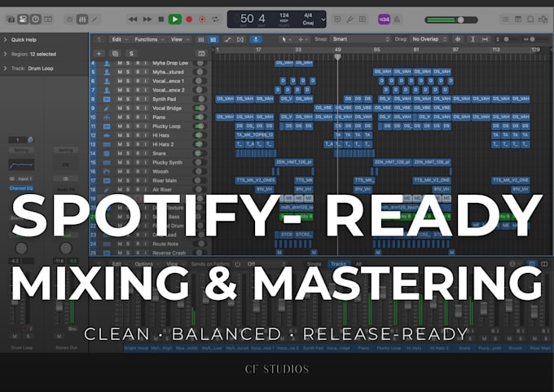Toggle the Inspector button in control bar

[x=23, y=19]
